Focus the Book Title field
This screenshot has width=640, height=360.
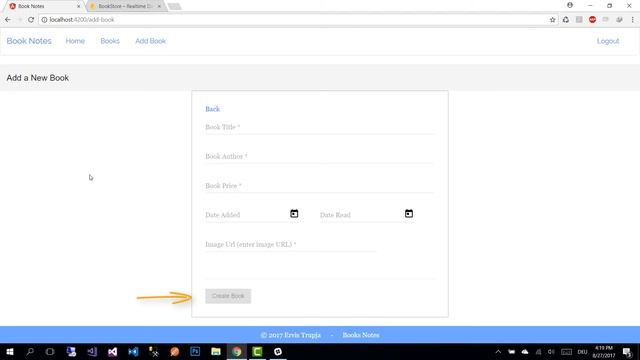coord(320,127)
